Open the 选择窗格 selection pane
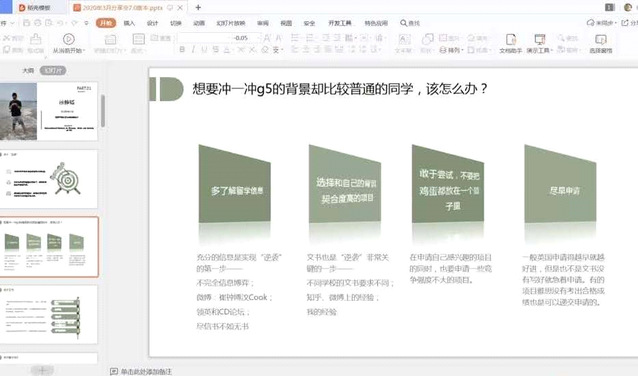Image resolution: width=638 pixels, height=376 pixels. tap(601, 44)
